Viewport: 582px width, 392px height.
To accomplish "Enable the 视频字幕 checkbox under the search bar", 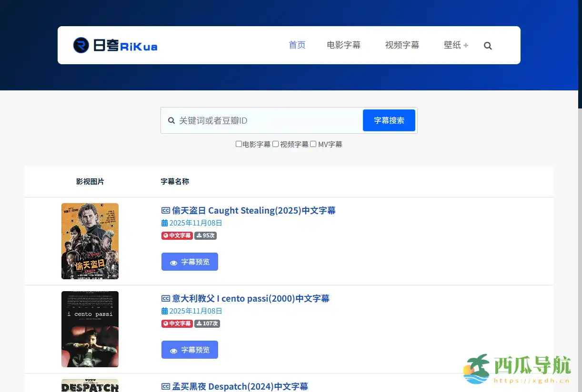I will click(x=275, y=144).
